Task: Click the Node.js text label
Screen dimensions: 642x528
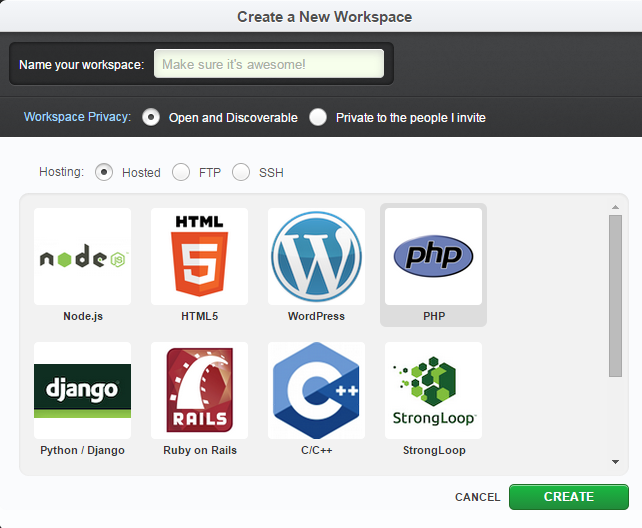Action: click(x=83, y=316)
